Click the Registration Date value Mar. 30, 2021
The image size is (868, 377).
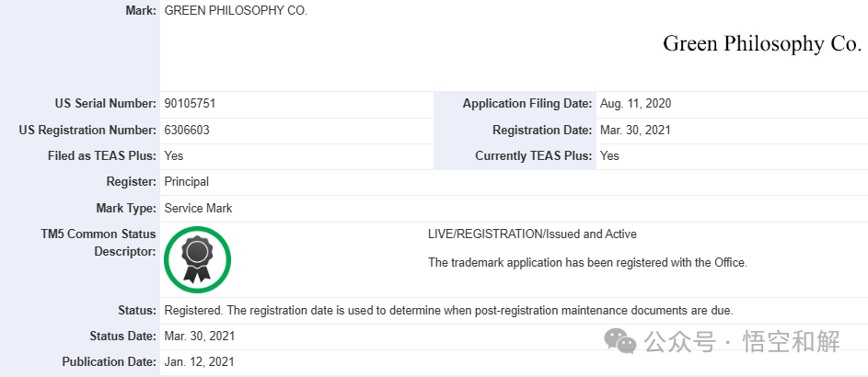635,131
